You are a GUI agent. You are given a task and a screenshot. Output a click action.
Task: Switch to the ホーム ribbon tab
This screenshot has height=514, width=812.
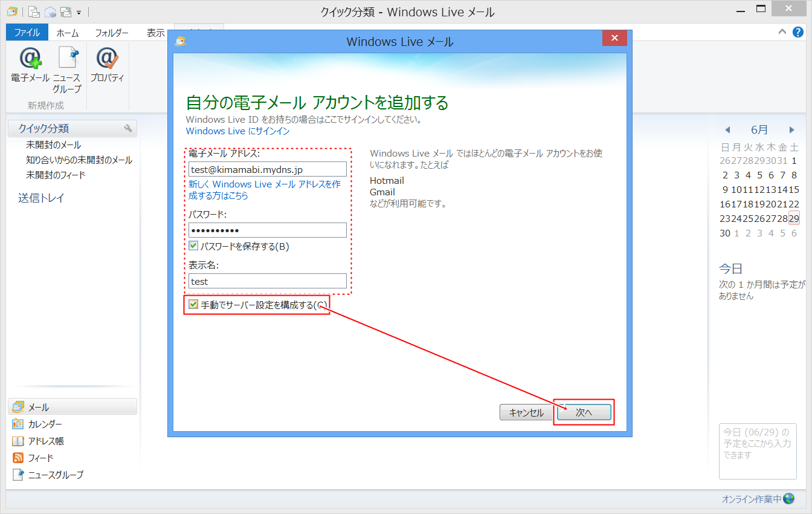pos(67,33)
